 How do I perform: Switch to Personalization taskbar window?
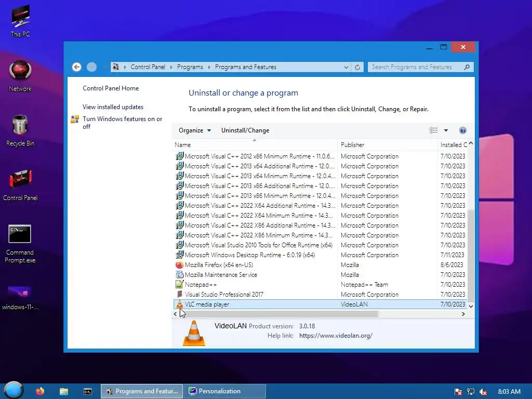coord(224,391)
